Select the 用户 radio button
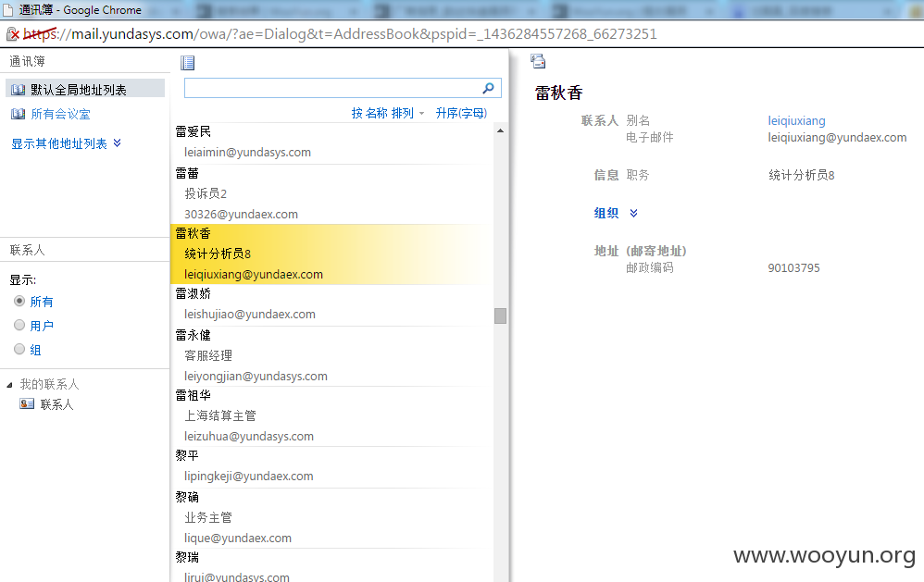The image size is (924, 582). [x=19, y=325]
